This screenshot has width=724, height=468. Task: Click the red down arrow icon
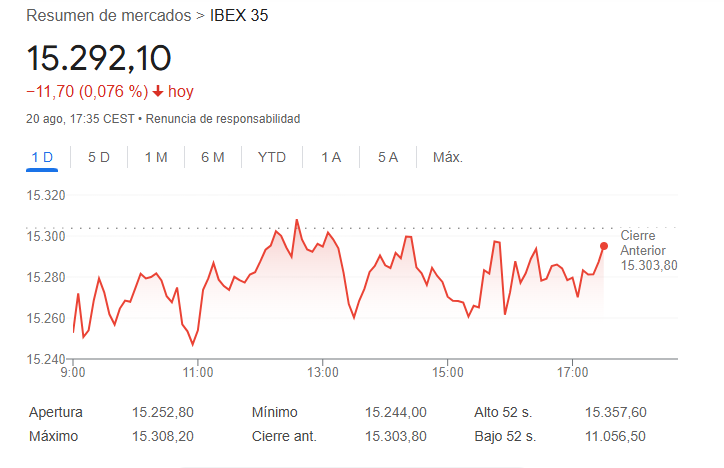[158, 92]
